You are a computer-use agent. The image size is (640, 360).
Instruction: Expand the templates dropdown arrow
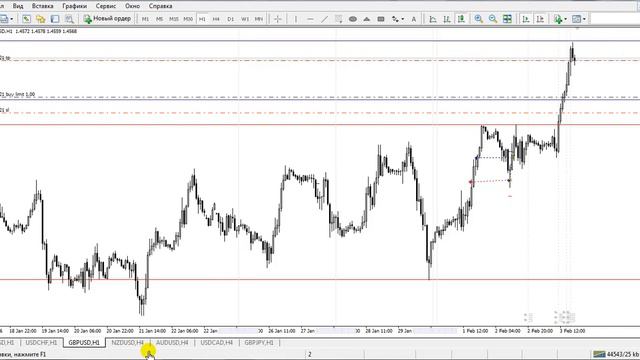click(584, 19)
